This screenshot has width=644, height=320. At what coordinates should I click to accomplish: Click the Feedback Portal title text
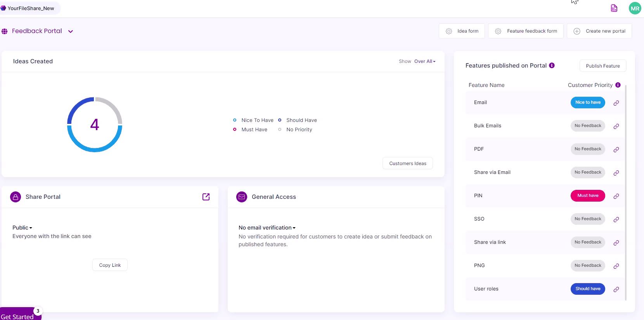(37, 31)
